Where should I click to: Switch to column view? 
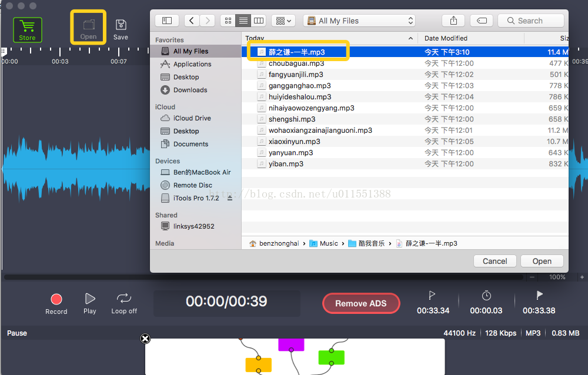pyautogui.click(x=259, y=21)
